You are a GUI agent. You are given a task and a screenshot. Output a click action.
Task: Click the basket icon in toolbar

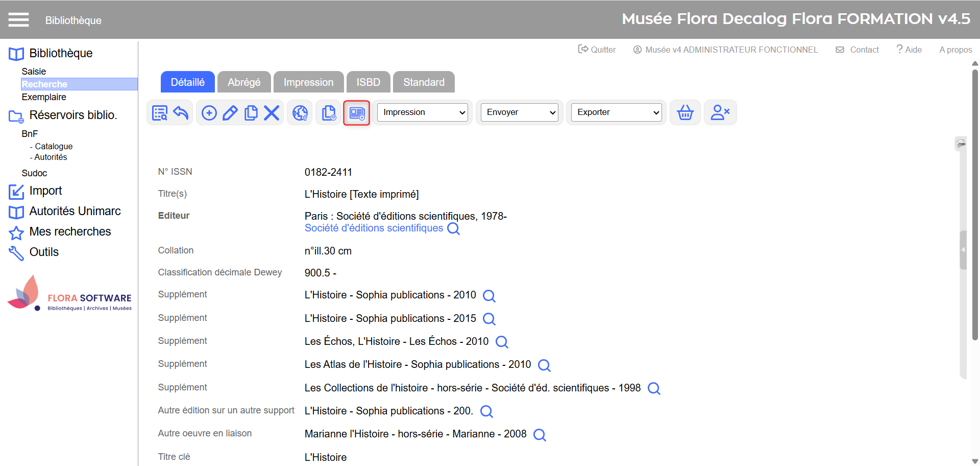point(685,112)
